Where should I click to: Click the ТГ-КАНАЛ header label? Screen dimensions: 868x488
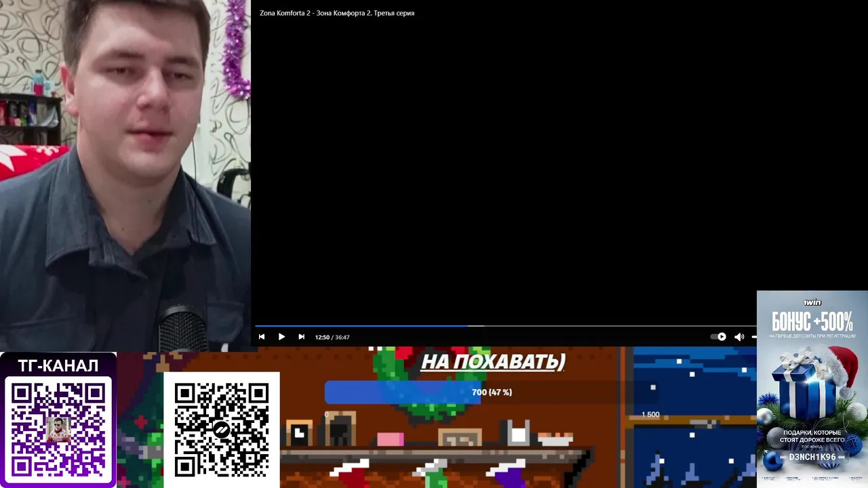pos(58,366)
